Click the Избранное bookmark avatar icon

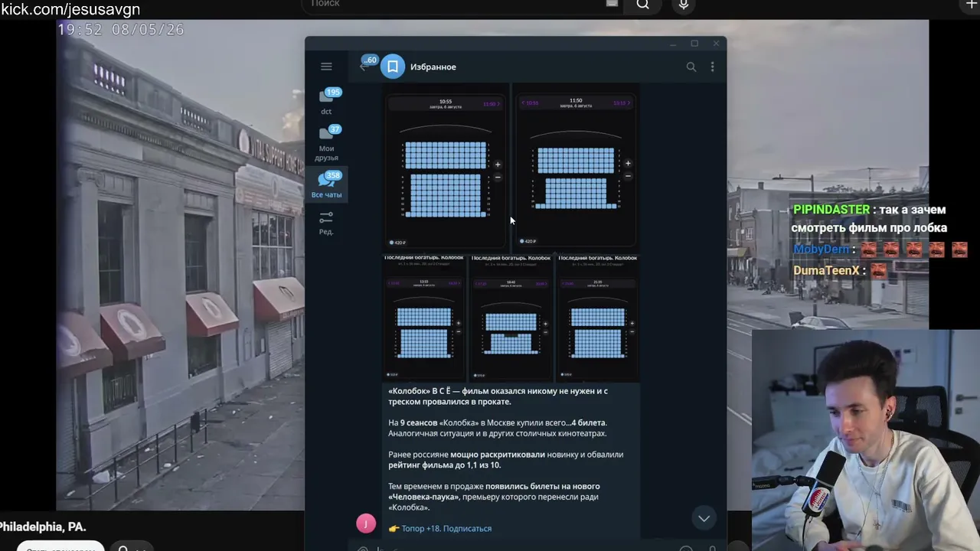(x=393, y=67)
